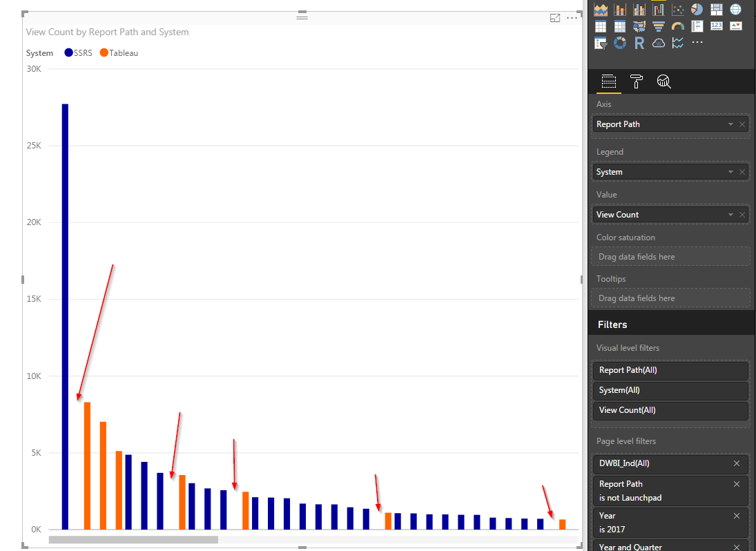This screenshot has height=551, width=756.
Task: Click the Color saturation field drop area
Action: (670, 257)
